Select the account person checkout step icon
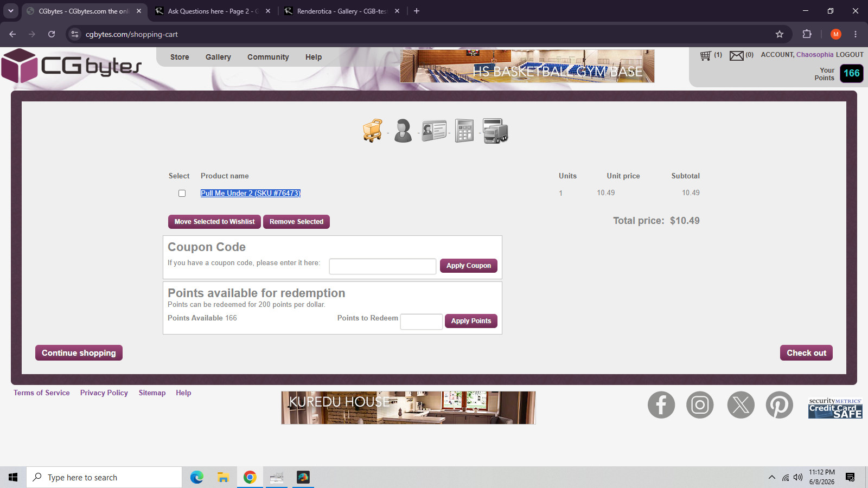868x488 pixels. pos(403,131)
